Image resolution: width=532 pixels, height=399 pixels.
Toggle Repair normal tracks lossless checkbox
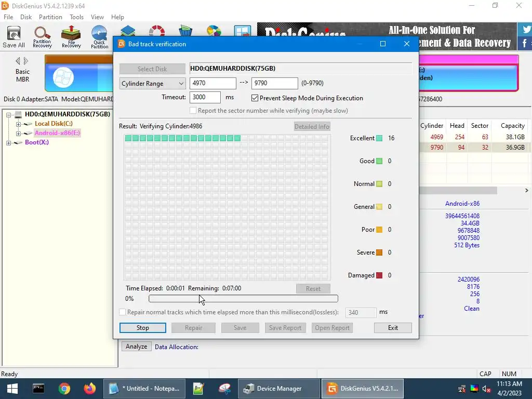pyautogui.click(x=122, y=312)
